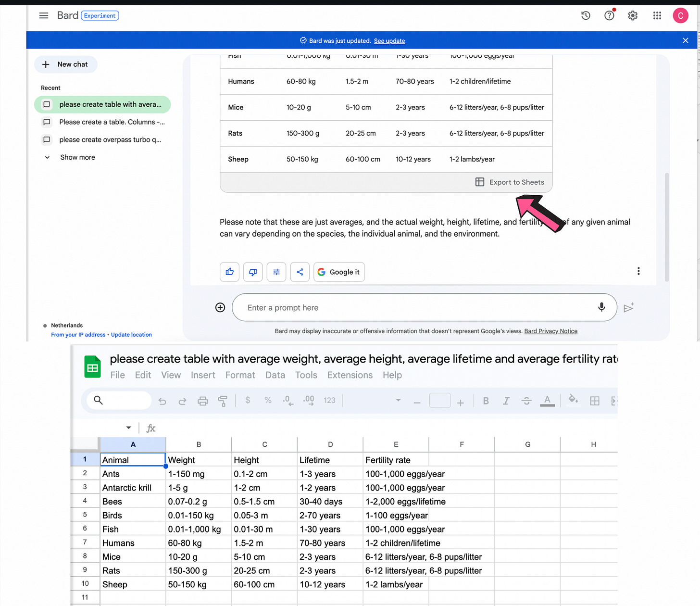Image resolution: width=700 pixels, height=606 pixels.
Task: Click the Google it button
Action: pos(339,272)
